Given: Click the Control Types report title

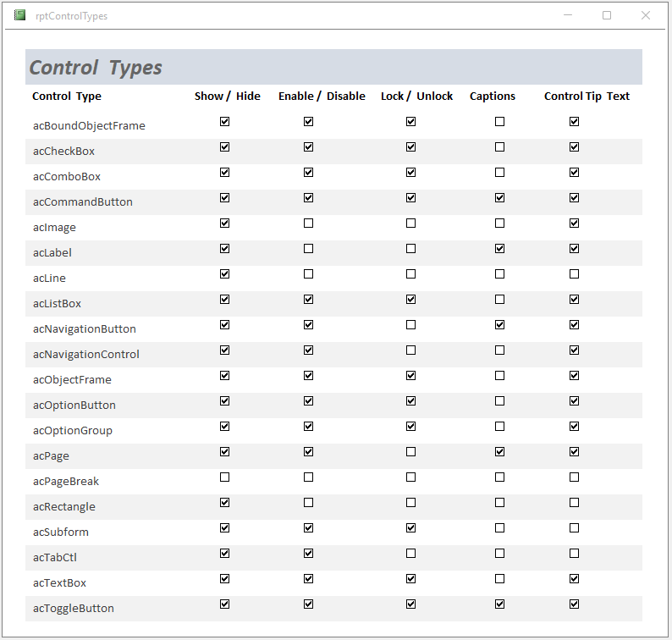Looking at the screenshot, I should coord(96,67).
